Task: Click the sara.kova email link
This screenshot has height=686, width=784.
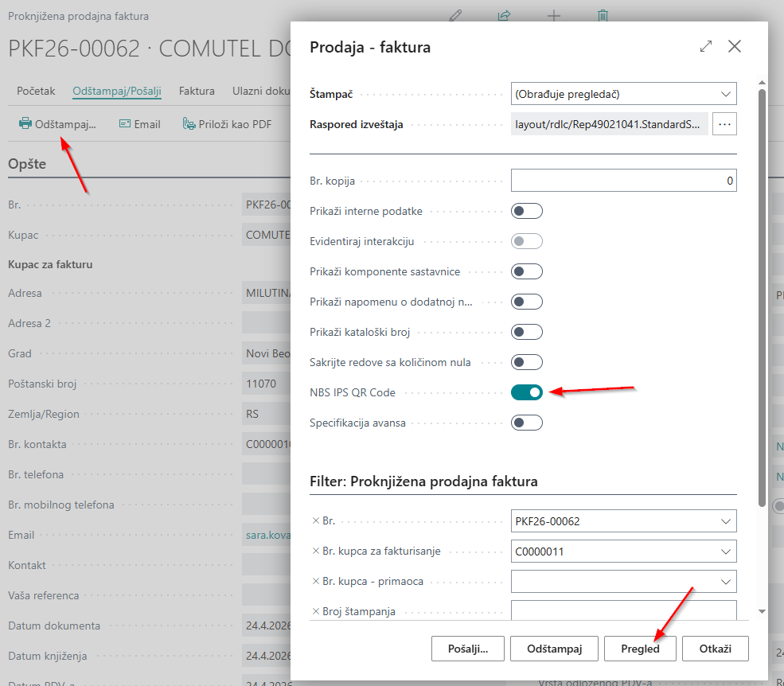Action: click(x=268, y=535)
